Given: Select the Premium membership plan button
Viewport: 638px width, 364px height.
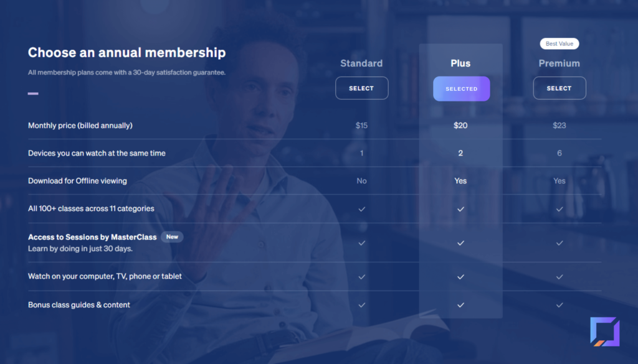Looking at the screenshot, I should tap(559, 88).
